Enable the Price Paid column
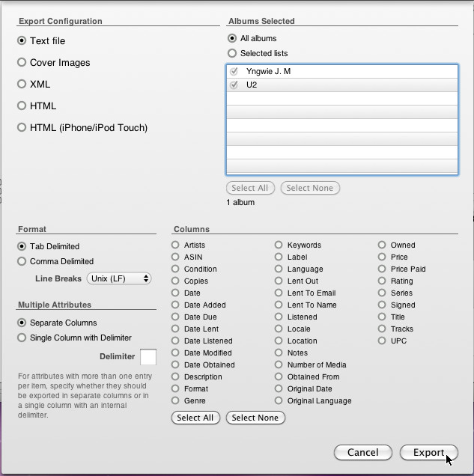 click(382, 269)
